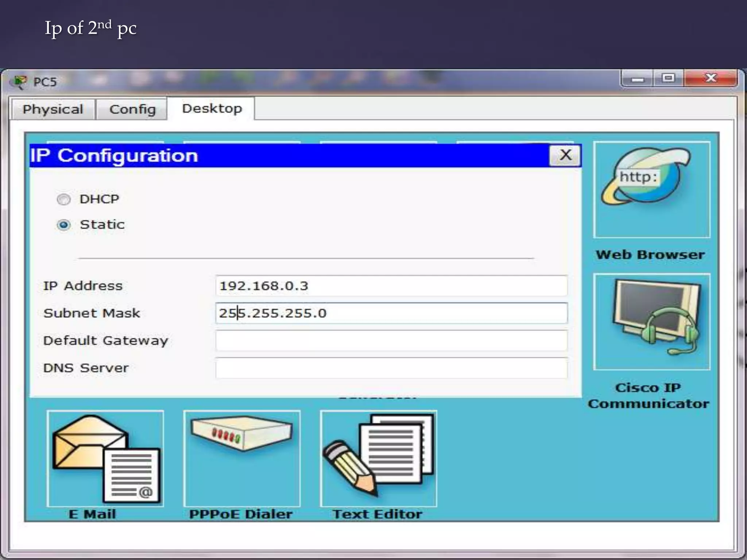Click the PC5 window title icon
The height and width of the screenshot is (560, 747).
point(20,82)
